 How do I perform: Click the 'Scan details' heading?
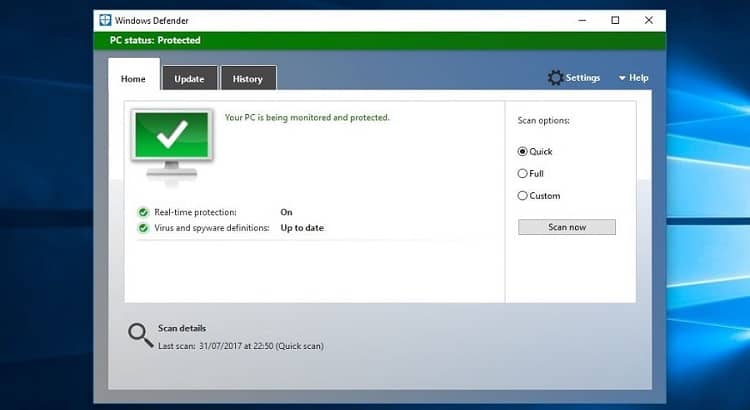click(182, 328)
